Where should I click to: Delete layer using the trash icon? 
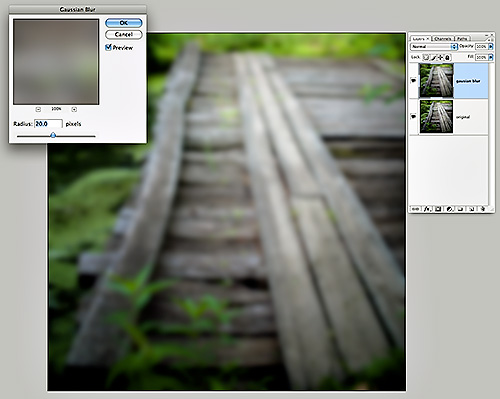pos(482,209)
